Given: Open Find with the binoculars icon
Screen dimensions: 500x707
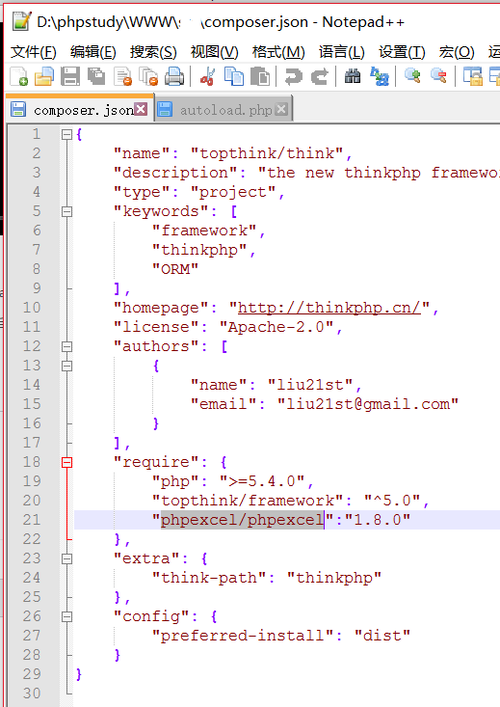Looking at the screenshot, I should click(x=353, y=76).
